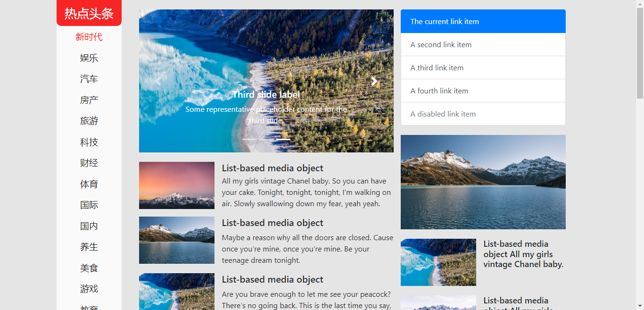Go to the 娱乐 section
The width and height of the screenshot is (644, 310).
[89, 58]
